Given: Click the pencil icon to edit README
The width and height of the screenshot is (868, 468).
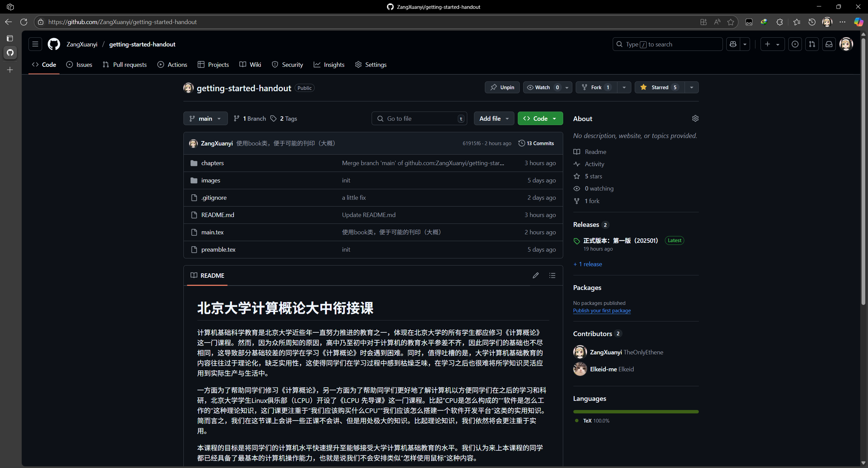Looking at the screenshot, I should [536, 275].
